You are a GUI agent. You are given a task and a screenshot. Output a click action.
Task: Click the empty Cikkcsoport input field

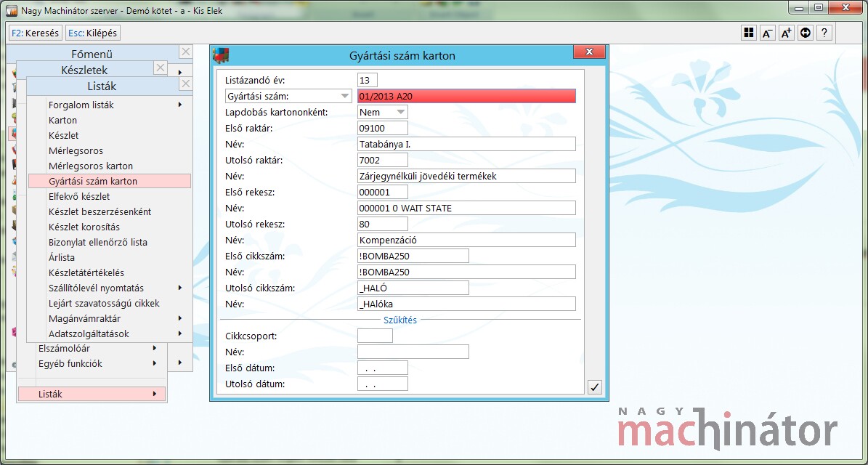point(376,336)
